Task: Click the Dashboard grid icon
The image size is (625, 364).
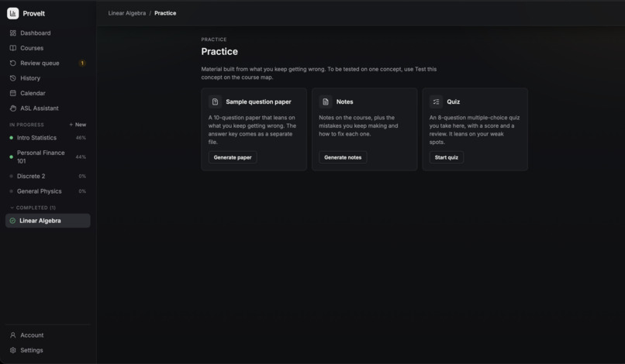Action: click(x=12, y=33)
